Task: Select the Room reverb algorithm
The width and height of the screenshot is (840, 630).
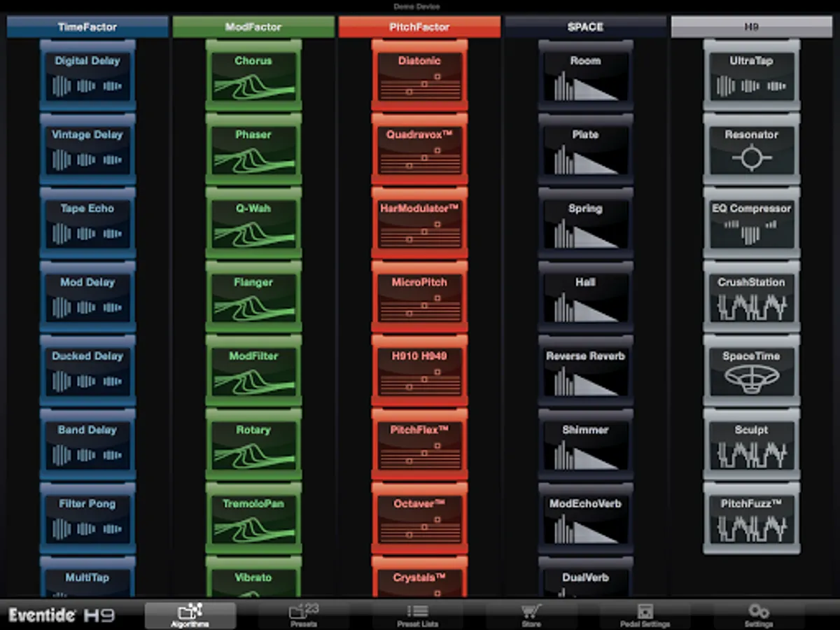Action: coord(585,76)
